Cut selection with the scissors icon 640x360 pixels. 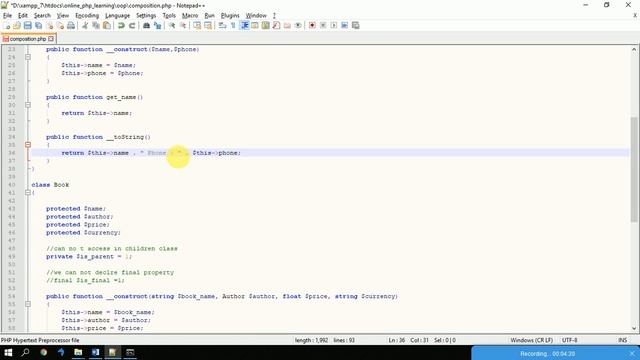(85, 25)
